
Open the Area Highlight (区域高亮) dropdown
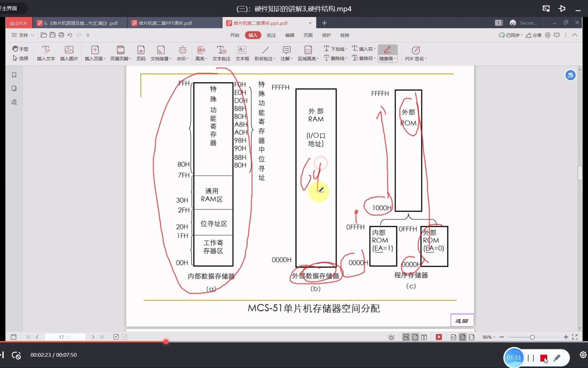point(308,53)
